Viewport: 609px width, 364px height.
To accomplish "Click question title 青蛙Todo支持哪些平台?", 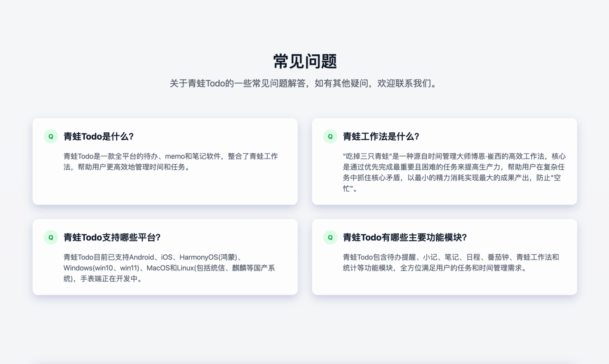I will [112, 237].
